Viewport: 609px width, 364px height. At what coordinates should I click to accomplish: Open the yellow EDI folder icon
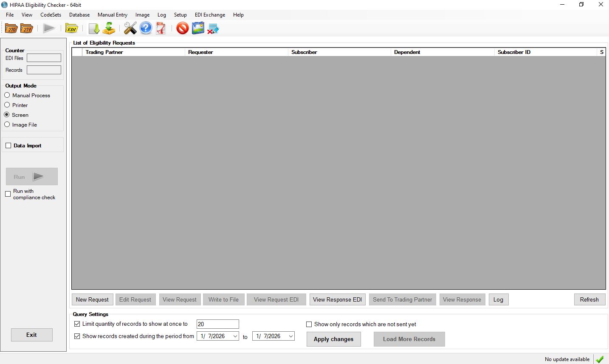tap(71, 28)
